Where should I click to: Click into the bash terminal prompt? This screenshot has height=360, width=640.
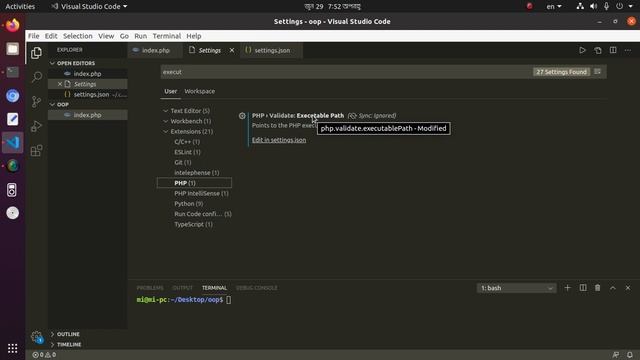(x=229, y=300)
